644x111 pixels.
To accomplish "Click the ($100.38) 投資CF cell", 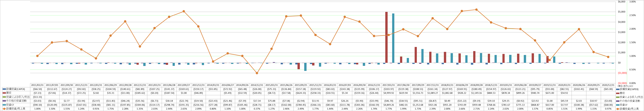I will (579, 105).
